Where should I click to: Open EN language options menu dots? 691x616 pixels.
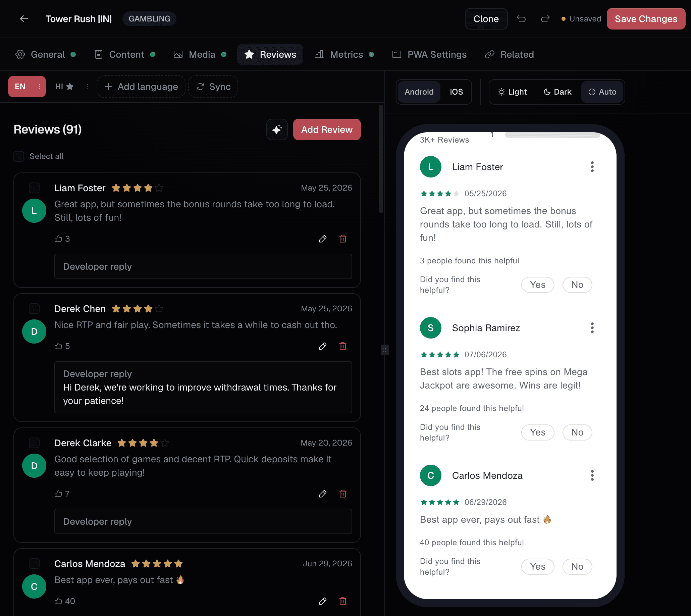[x=39, y=87]
